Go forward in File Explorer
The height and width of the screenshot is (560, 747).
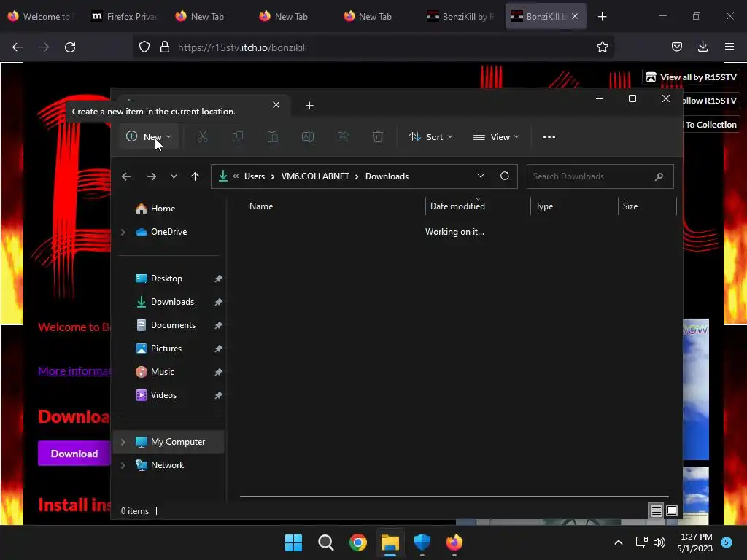tap(152, 176)
